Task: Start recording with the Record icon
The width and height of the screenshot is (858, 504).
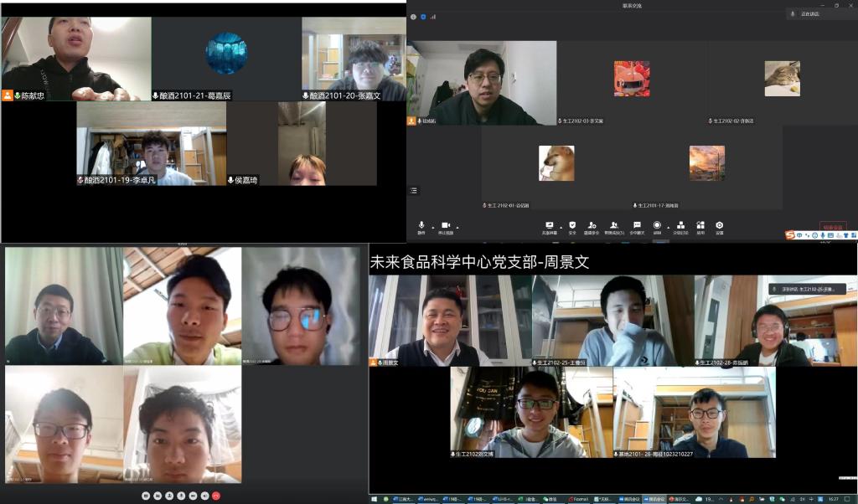Action: point(657,225)
